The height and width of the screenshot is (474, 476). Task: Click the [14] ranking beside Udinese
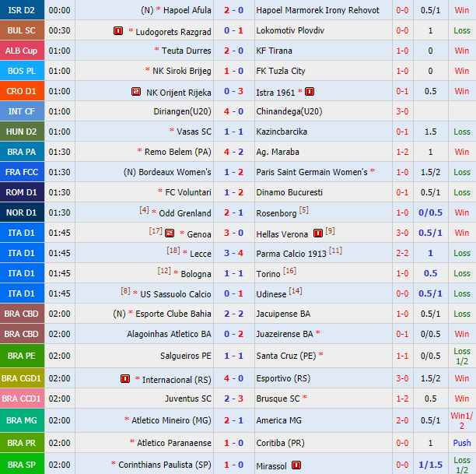tap(296, 291)
